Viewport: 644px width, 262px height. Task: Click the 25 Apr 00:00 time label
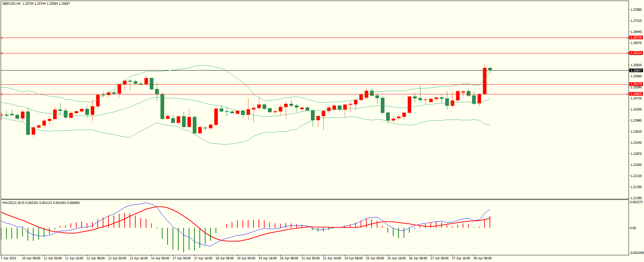pos(375,258)
